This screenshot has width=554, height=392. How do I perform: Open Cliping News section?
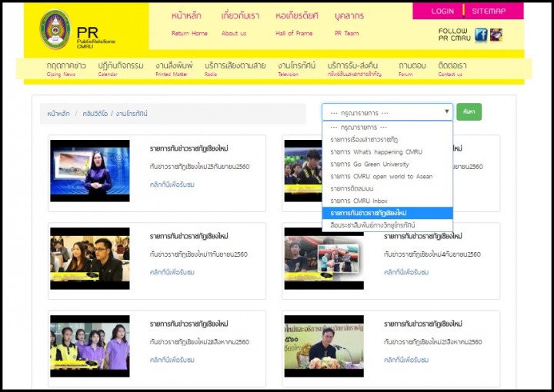click(x=66, y=69)
